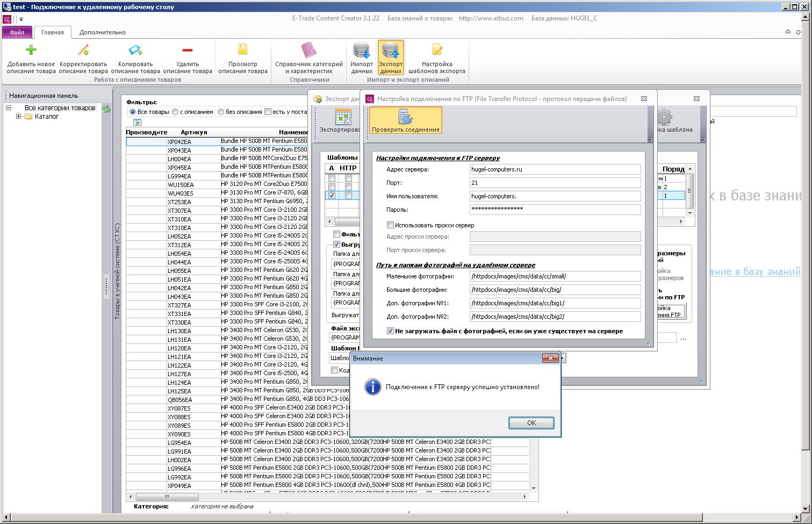Click the small green arrow icon under filters
This screenshot has height=524, width=812.
click(137, 123)
